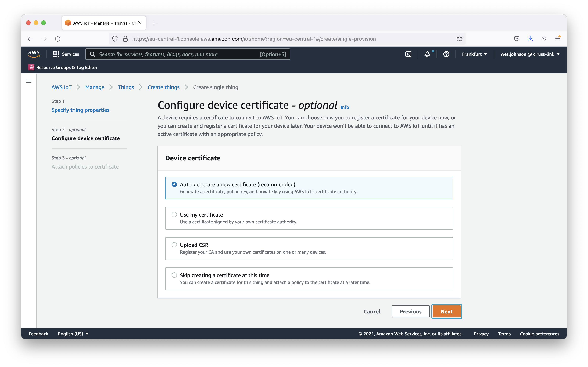The width and height of the screenshot is (588, 367).
Task: Reload the page in browser
Action: pos(58,39)
